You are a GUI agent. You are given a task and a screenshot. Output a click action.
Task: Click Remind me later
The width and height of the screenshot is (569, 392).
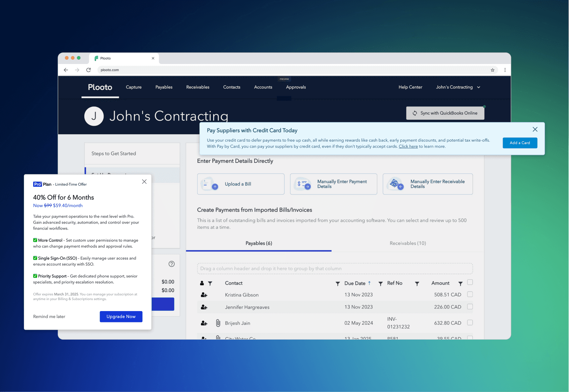pyautogui.click(x=49, y=317)
